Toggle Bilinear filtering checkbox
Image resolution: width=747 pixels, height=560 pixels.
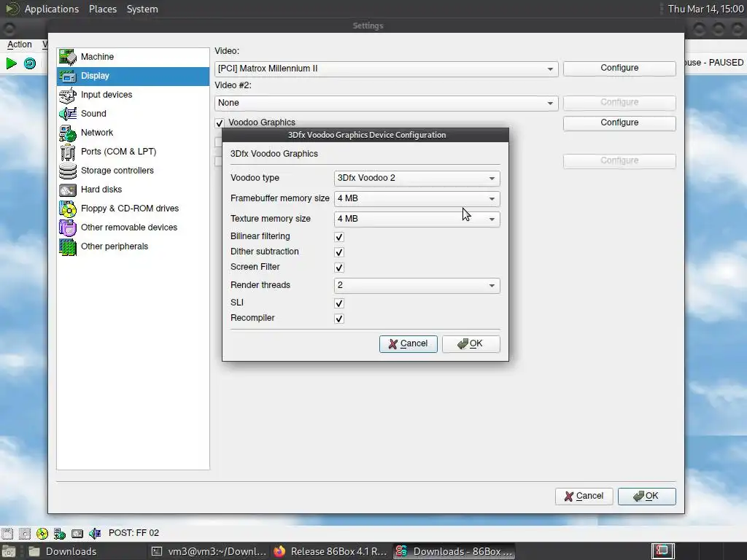click(339, 237)
